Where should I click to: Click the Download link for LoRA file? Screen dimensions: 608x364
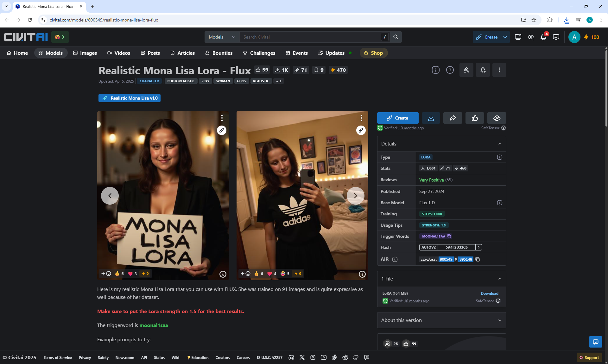[489, 293]
